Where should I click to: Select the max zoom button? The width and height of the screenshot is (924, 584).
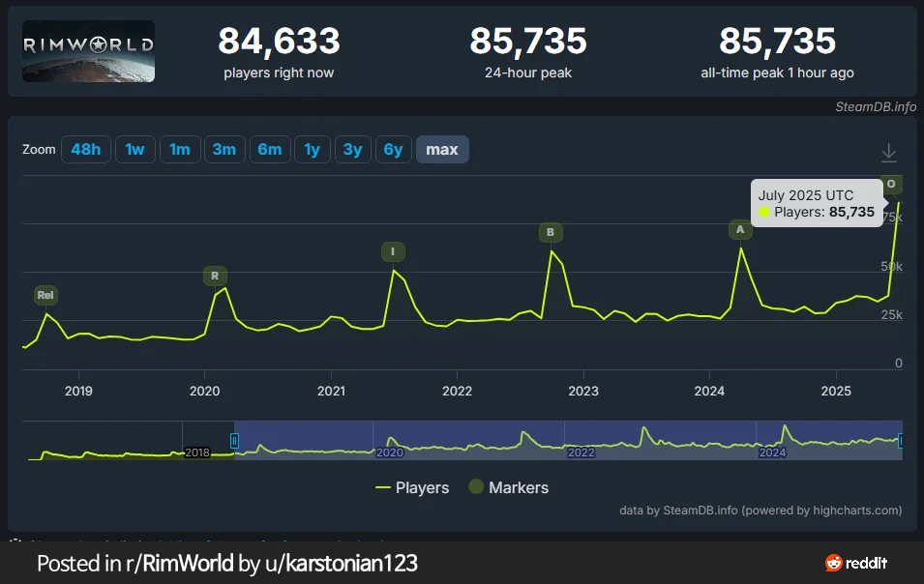(x=442, y=149)
